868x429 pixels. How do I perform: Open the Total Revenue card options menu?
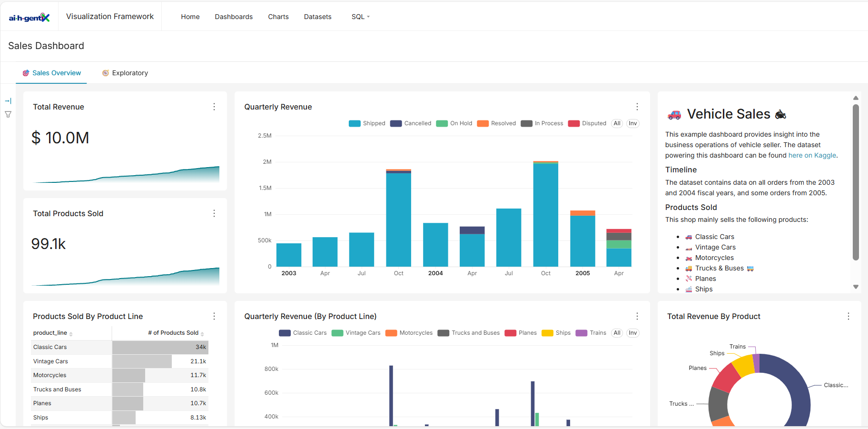214,107
